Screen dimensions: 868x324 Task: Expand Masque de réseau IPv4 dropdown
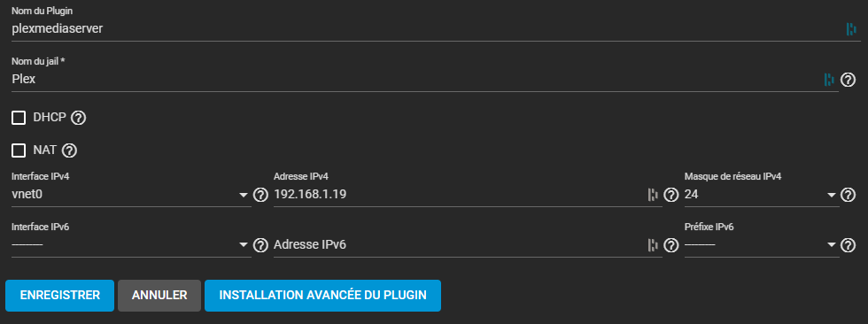[x=761, y=195]
